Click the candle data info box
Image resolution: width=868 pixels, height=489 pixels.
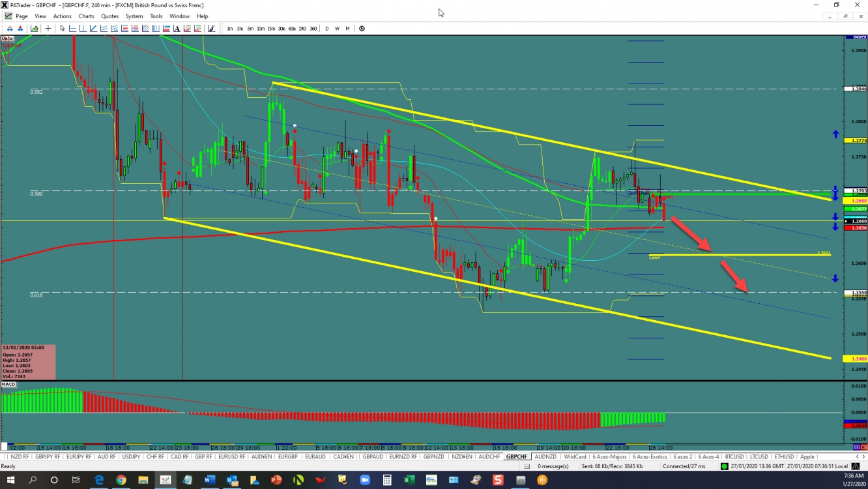[x=29, y=362]
